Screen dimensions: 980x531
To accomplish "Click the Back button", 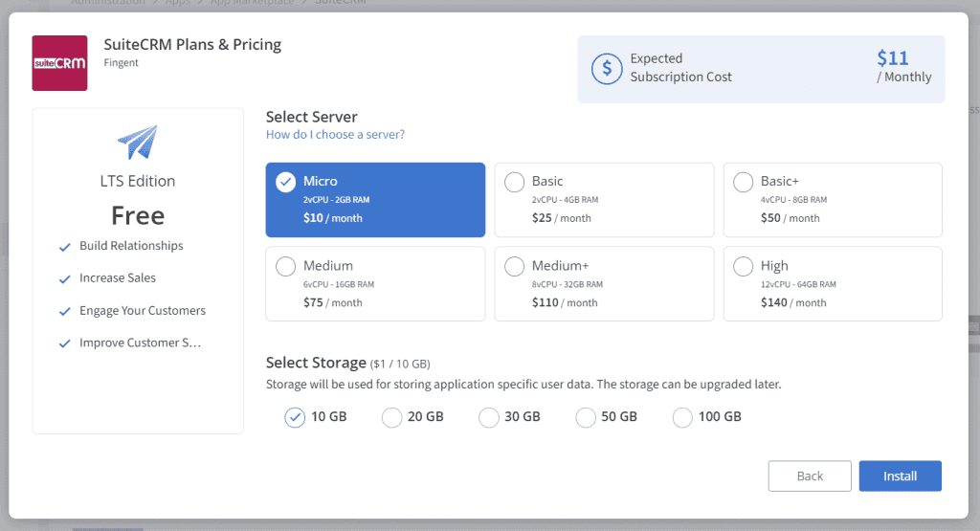I will (x=810, y=476).
